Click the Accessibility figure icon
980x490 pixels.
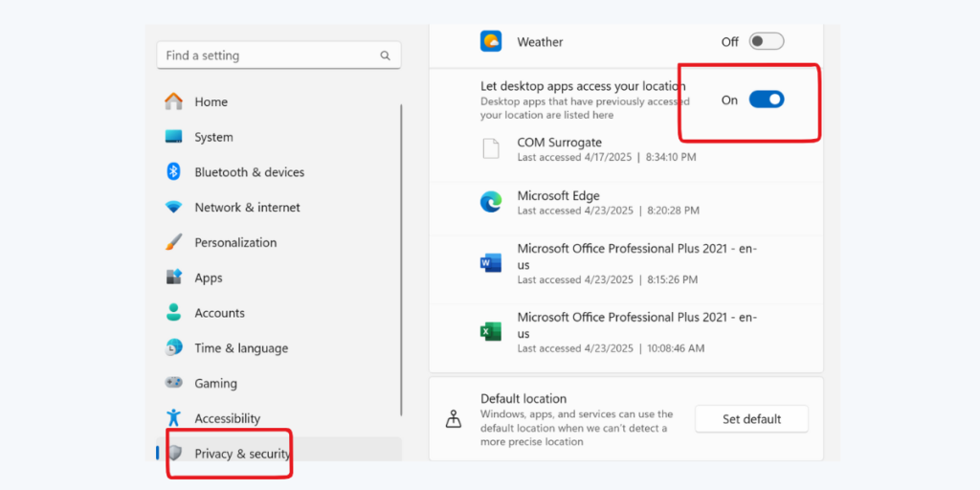[174, 417]
